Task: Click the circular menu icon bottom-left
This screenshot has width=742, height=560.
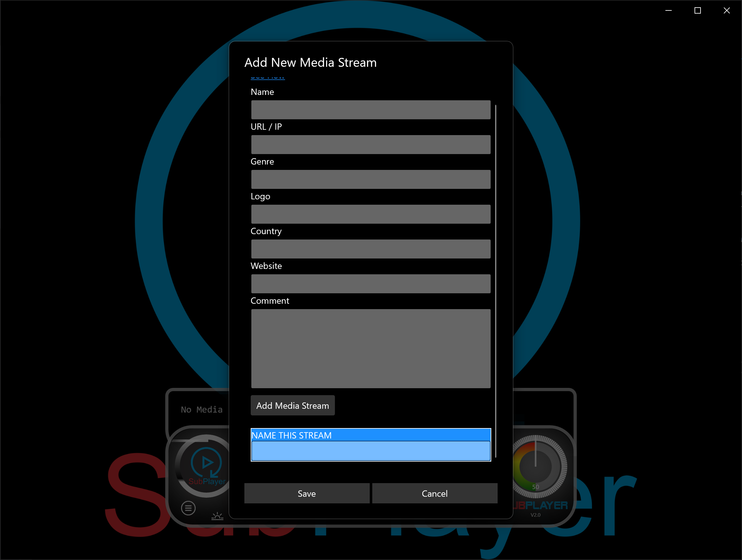Action: coord(188,508)
